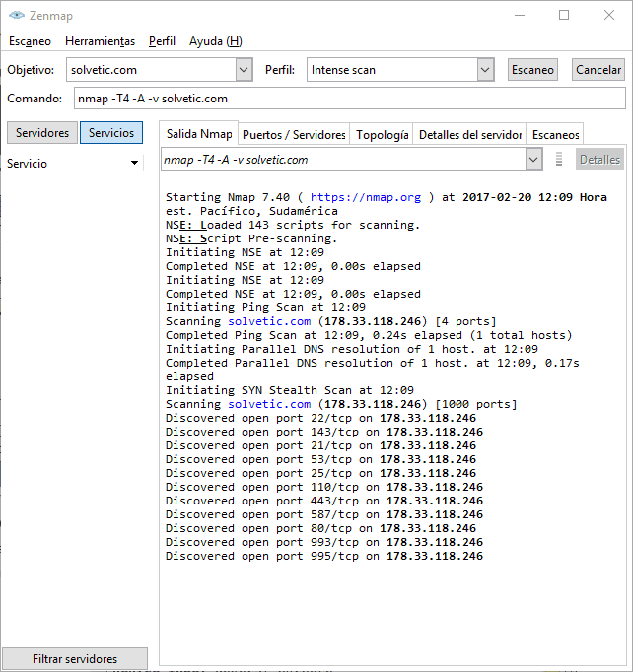Switch to the Escaneos tab
Viewport: 633px width, 672px height.
coord(555,135)
